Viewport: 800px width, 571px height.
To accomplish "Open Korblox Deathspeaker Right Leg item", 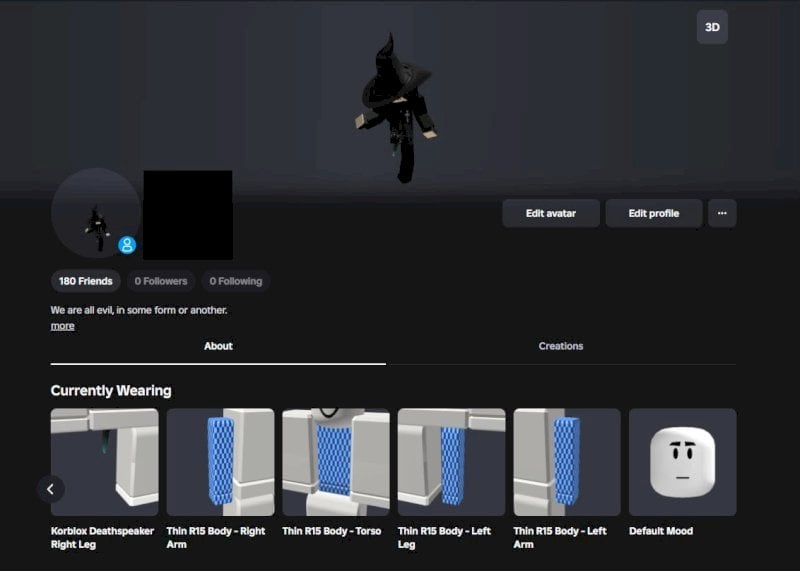I will tap(105, 462).
